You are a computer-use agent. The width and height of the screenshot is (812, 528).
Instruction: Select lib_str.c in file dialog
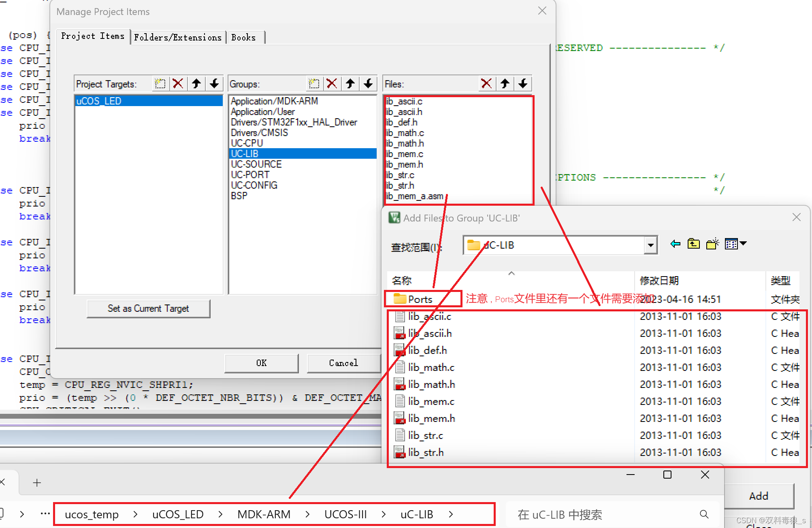point(419,435)
